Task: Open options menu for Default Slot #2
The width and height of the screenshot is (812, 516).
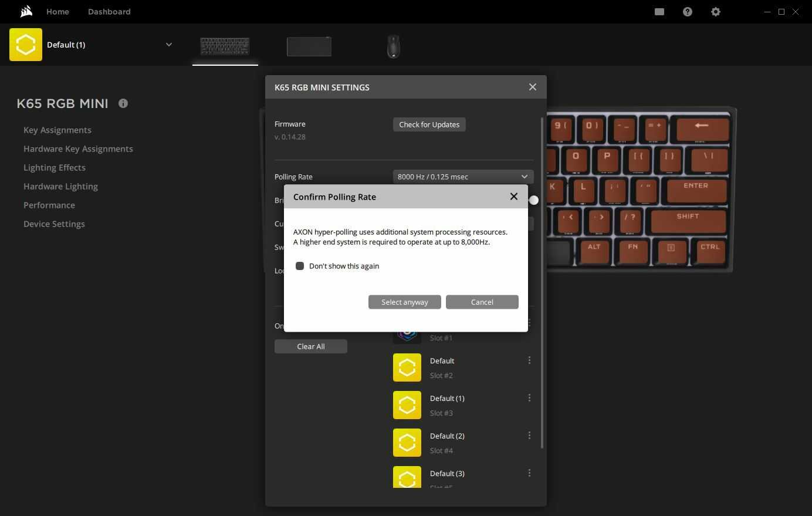Action: [x=529, y=360]
